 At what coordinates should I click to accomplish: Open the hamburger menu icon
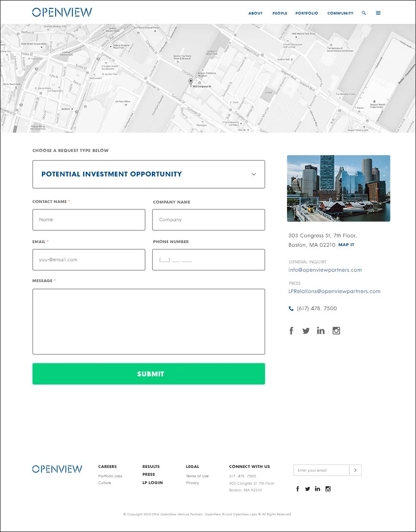tap(379, 13)
